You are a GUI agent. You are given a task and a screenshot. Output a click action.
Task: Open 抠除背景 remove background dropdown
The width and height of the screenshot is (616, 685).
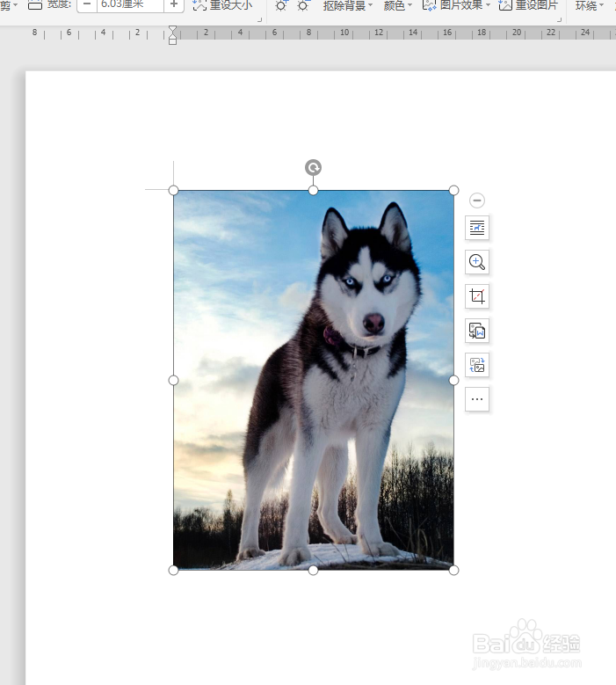coord(348,5)
